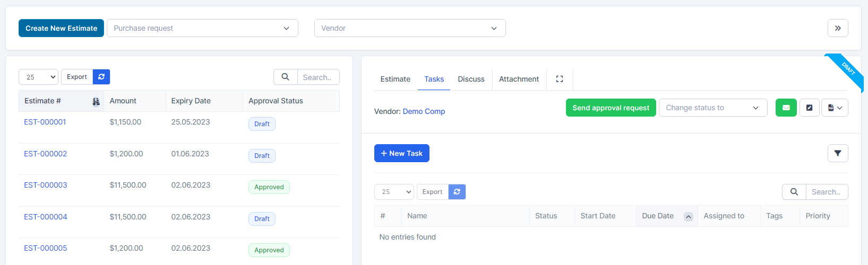Open the Purchase request dropdown

pyautogui.click(x=202, y=28)
